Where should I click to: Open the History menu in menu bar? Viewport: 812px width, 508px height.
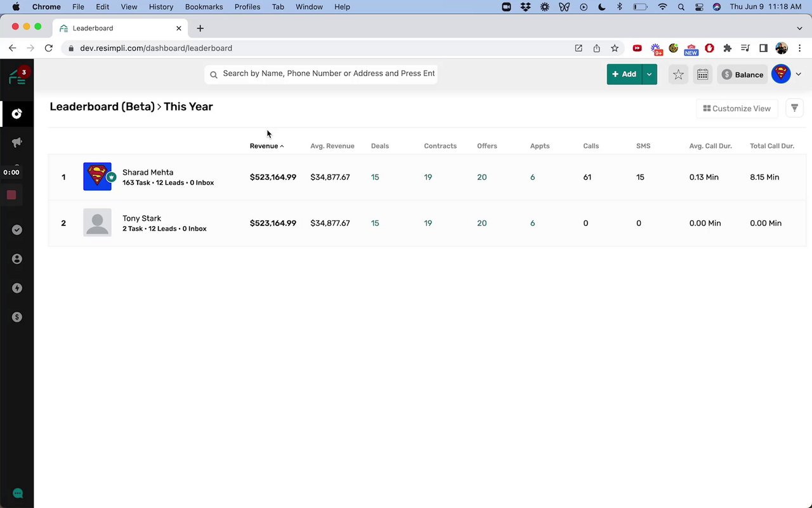[161, 7]
